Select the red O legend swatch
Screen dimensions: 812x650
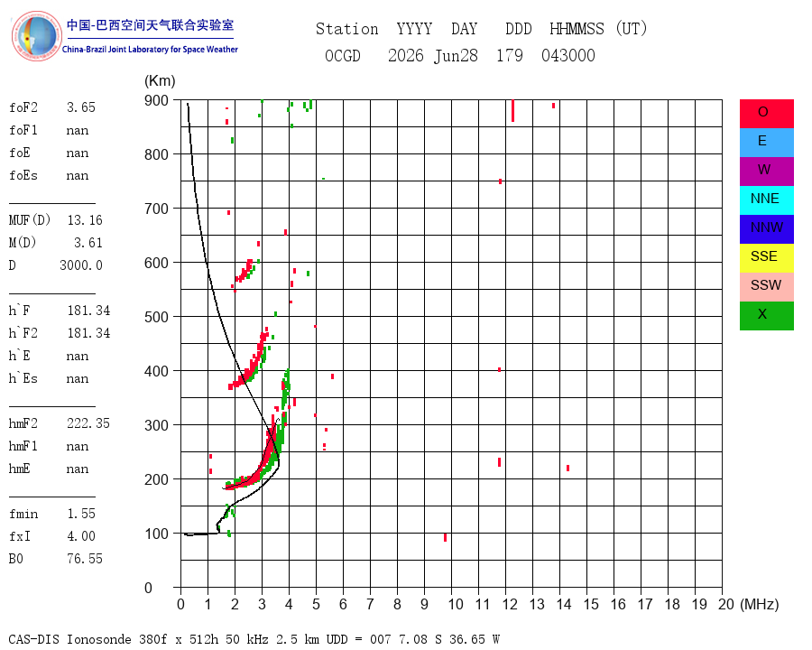pos(766,114)
